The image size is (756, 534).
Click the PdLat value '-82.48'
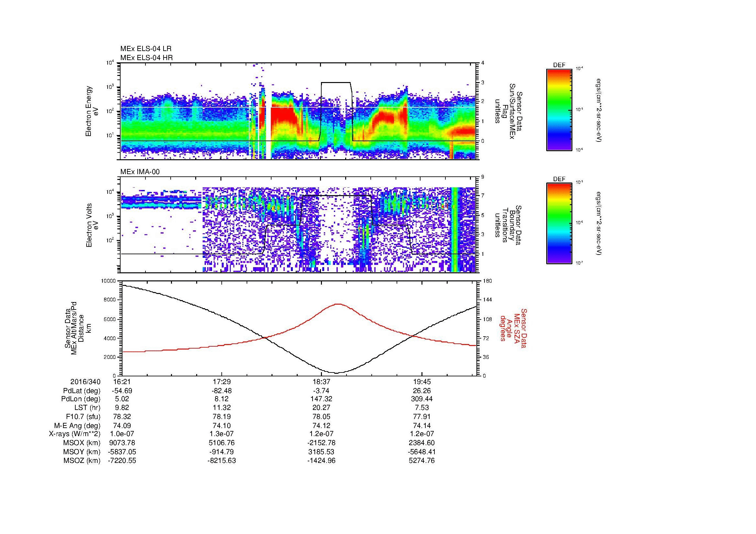[x=222, y=391]
